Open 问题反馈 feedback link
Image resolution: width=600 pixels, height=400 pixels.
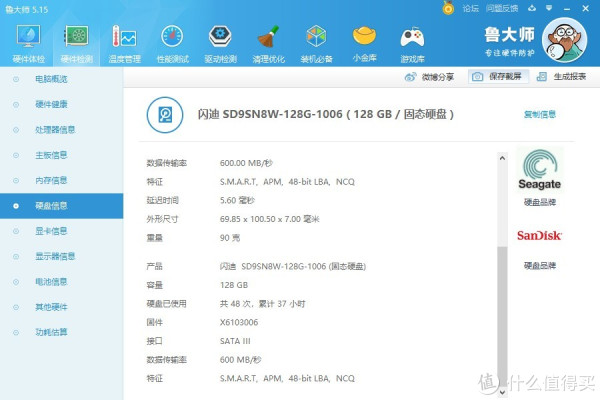tap(502, 8)
